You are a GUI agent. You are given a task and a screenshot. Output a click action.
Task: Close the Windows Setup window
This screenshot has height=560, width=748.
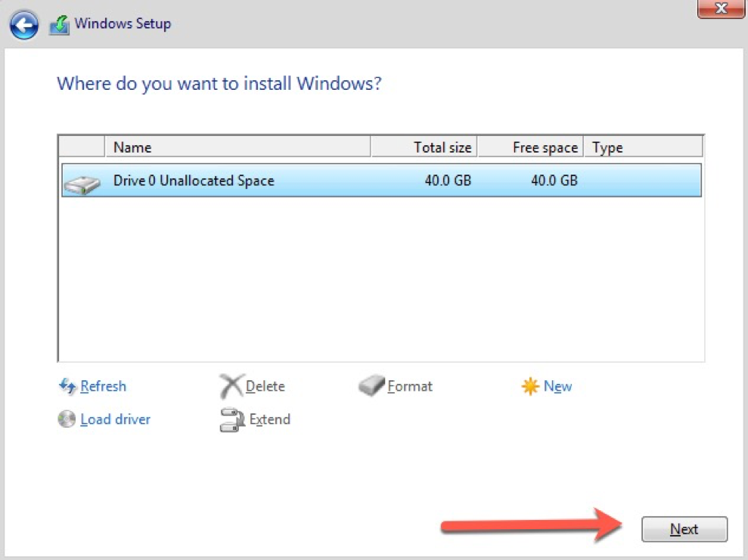point(722,8)
